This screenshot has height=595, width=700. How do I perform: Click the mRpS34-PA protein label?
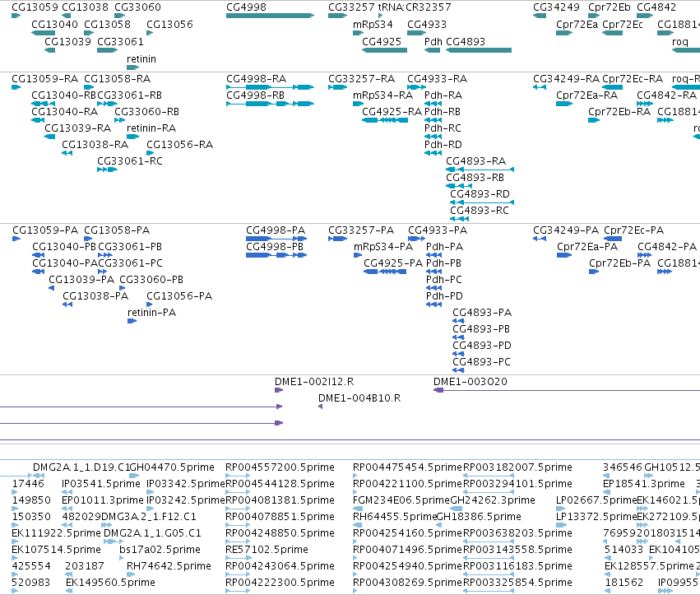(x=383, y=247)
